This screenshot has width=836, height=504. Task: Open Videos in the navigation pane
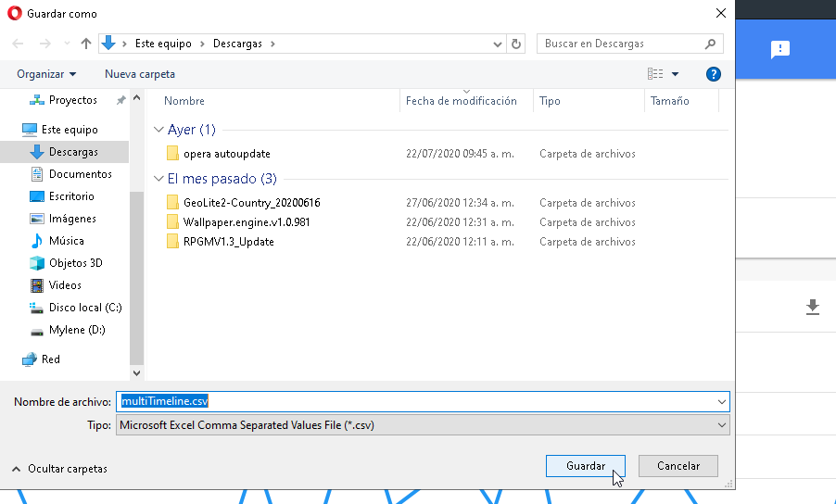pyautogui.click(x=65, y=285)
